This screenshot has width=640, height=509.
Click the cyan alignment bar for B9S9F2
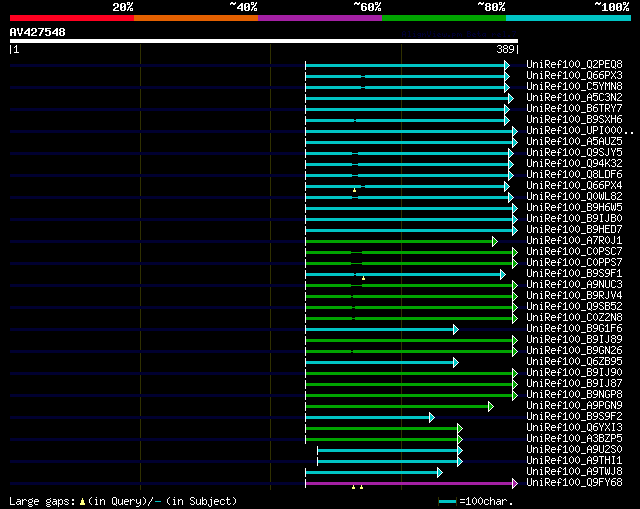click(366, 417)
